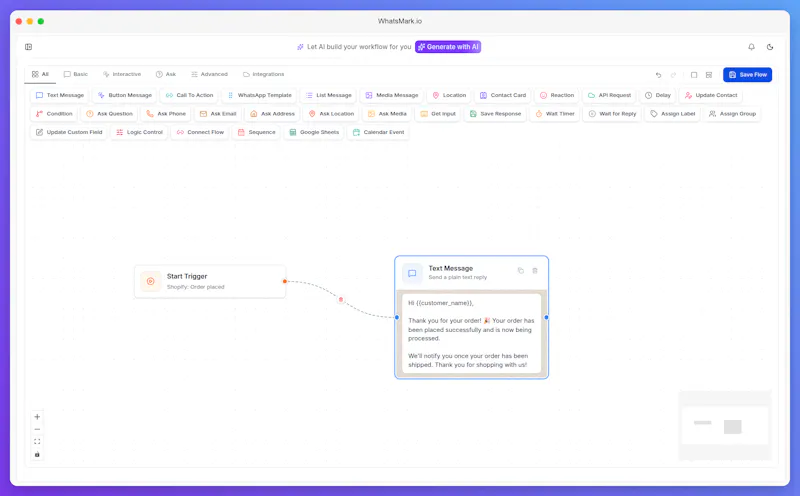The width and height of the screenshot is (800, 496).
Task: Open the Ask tab
Action: (166, 75)
